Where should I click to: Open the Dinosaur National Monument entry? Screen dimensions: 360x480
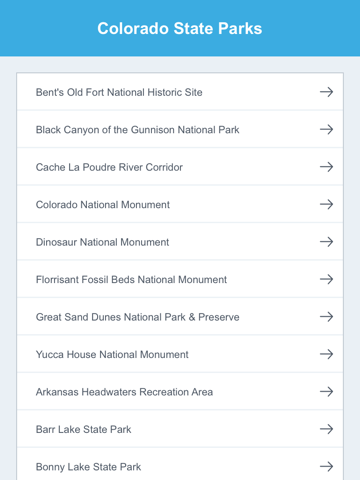pos(180,242)
